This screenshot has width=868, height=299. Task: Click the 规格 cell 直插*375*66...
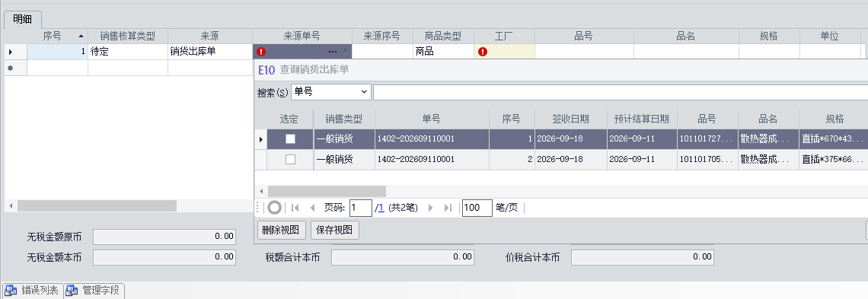click(x=833, y=159)
